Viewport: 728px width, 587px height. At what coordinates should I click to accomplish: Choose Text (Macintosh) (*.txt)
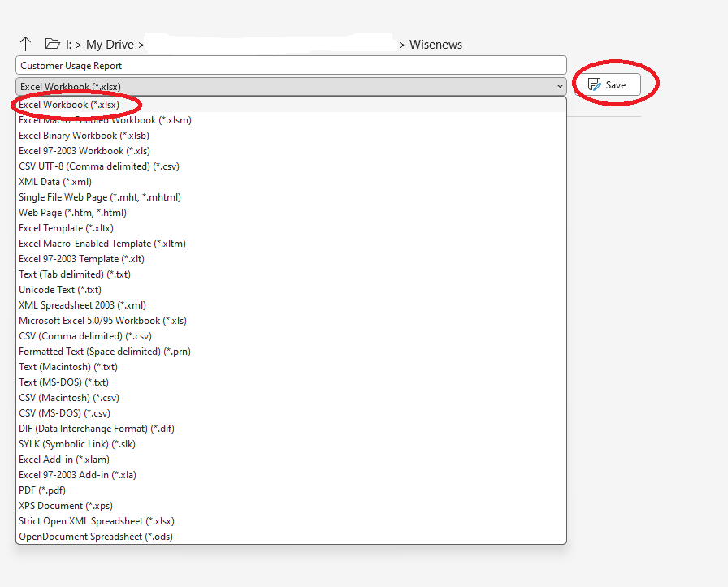tap(291, 367)
